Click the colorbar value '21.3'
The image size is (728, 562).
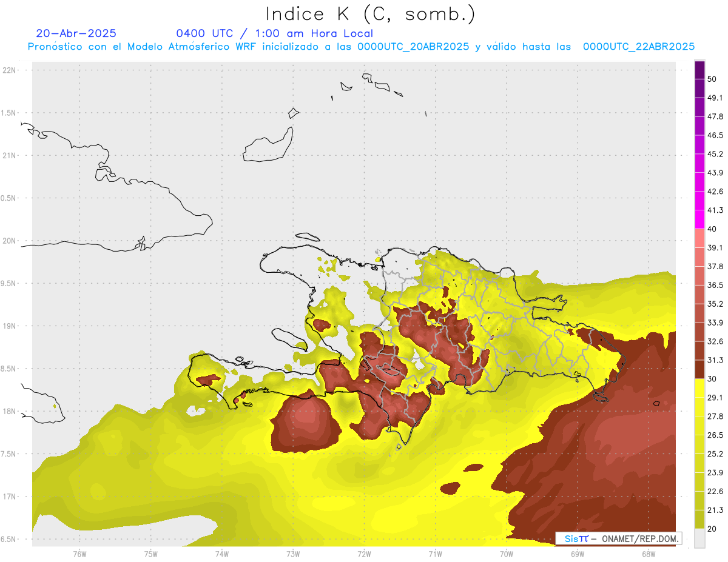(715, 510)
